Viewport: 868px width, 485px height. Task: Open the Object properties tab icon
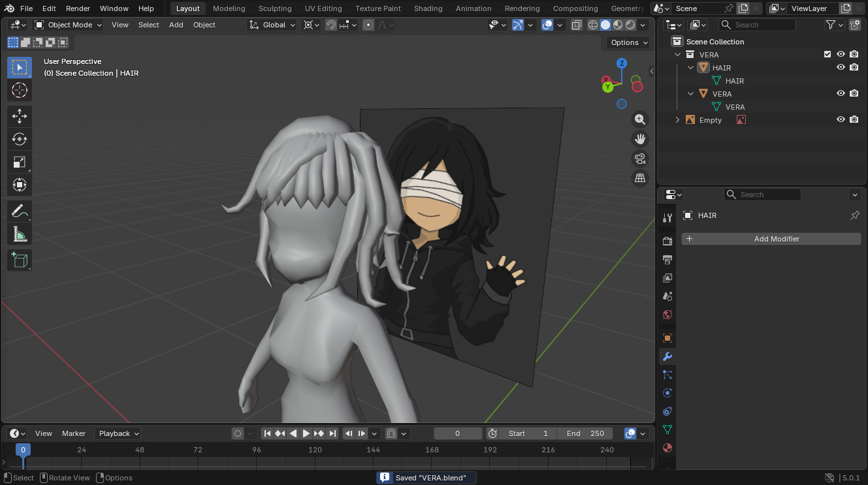pos(667,338)
